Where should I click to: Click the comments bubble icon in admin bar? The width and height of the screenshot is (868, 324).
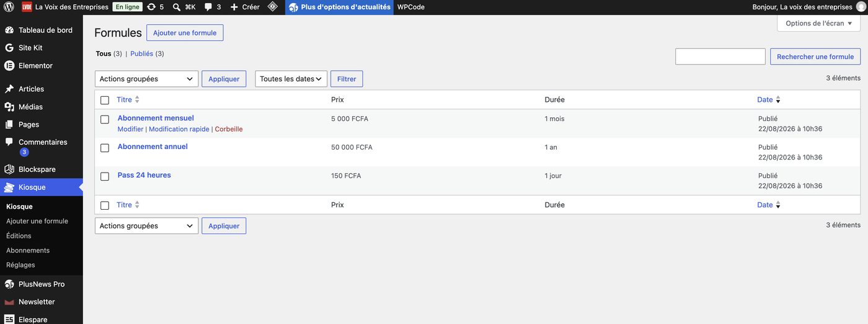point(209,7)
